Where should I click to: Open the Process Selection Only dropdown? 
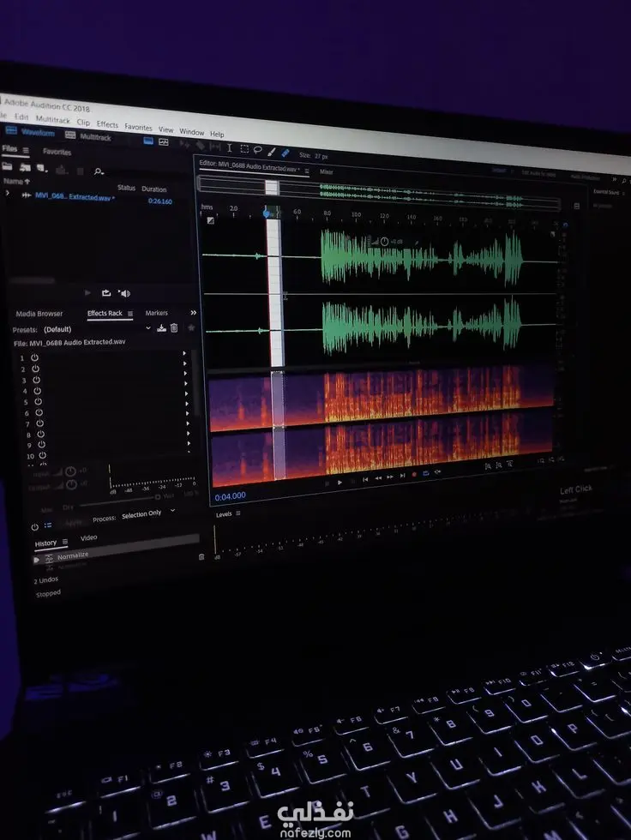pos(147,513)
